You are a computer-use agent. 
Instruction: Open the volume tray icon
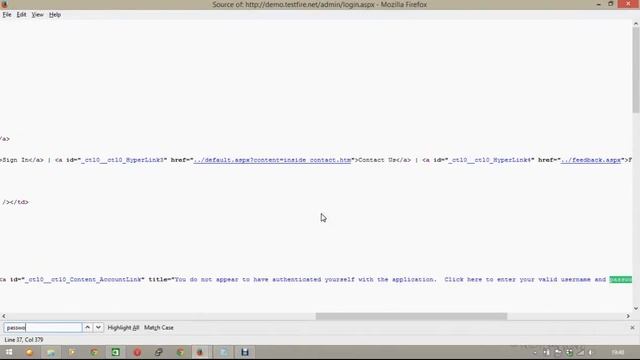tap(591, 352)
